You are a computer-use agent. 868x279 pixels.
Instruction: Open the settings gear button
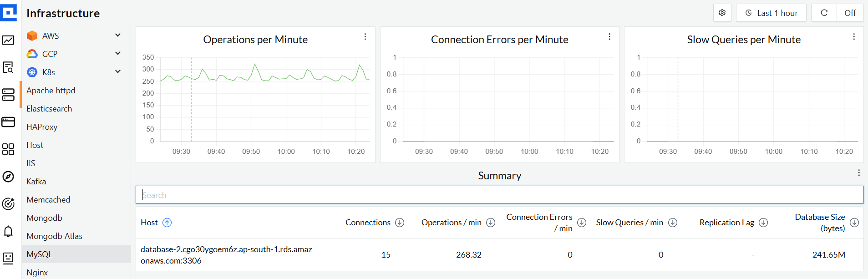tap(722, 13)
